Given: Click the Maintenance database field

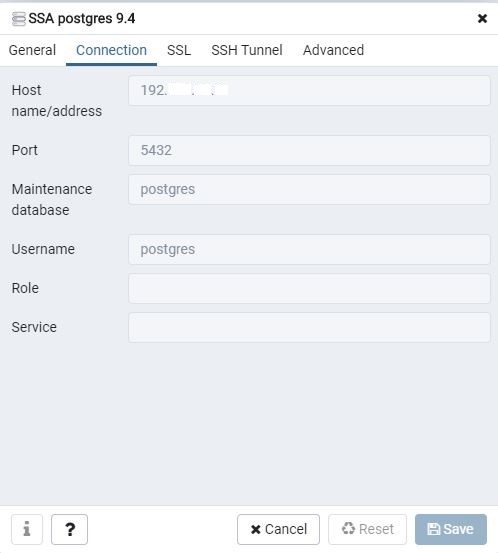Looking at the screenshot, I should click(x=309, y=189).
